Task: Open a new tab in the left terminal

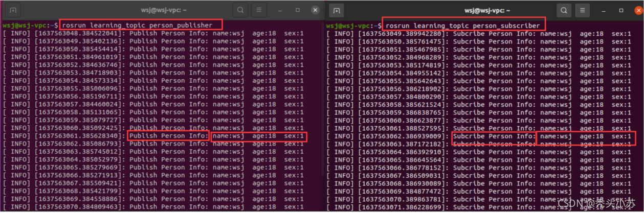Action: tap(13, 10)
